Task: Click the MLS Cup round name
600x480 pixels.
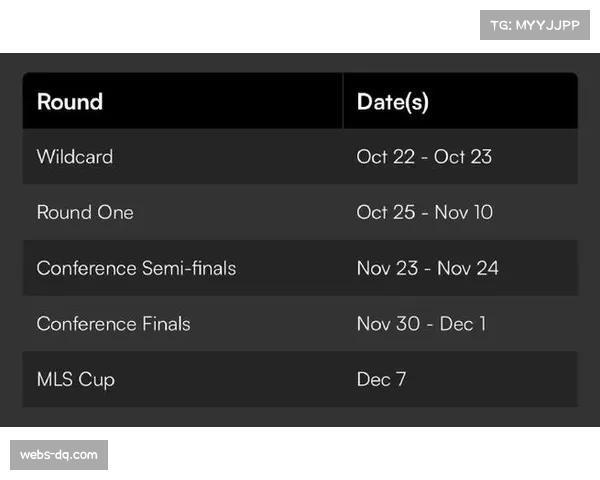Action: (76, 380)
